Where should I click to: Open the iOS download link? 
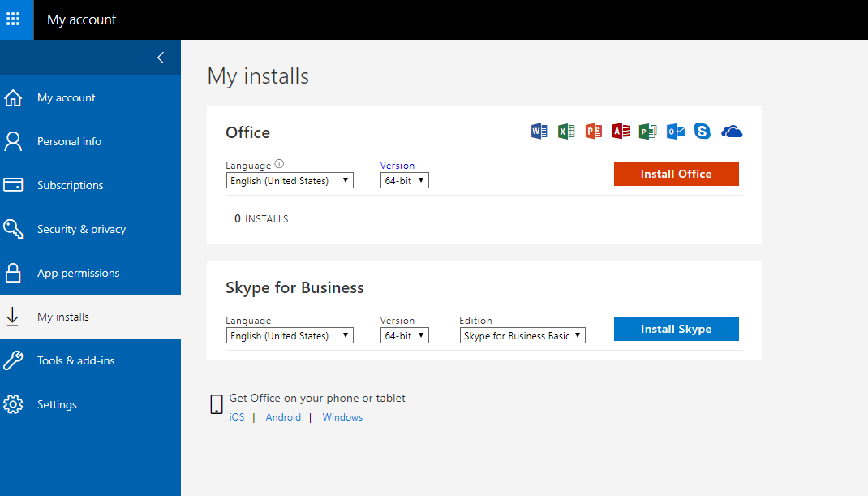tap(237, 417)
